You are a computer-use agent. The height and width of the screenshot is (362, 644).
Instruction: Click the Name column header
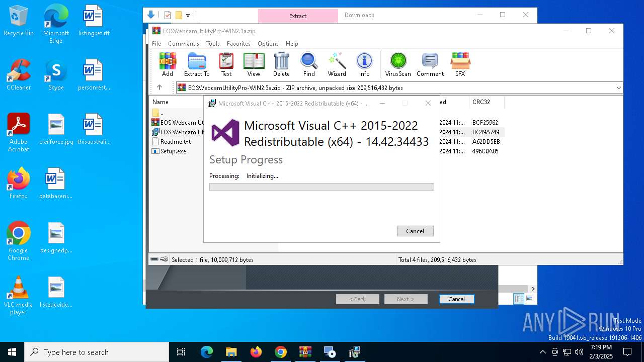click(160, 102)
